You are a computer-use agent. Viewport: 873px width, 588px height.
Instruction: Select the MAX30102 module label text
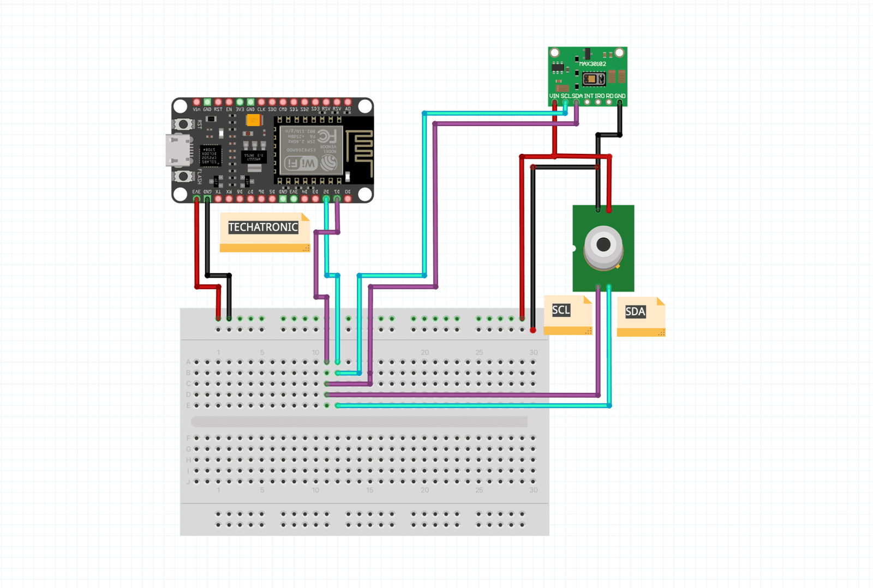point(593,64)
